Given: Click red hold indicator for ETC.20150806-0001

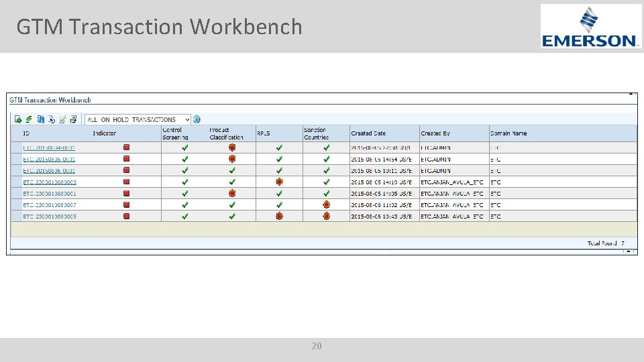Looking at the screenshot, I should tap(127, 170).
